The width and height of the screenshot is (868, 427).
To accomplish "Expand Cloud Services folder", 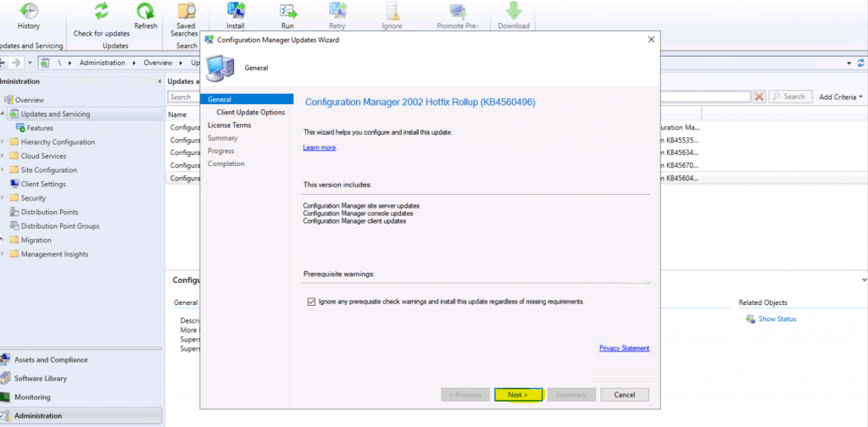I will coord(3,156).
